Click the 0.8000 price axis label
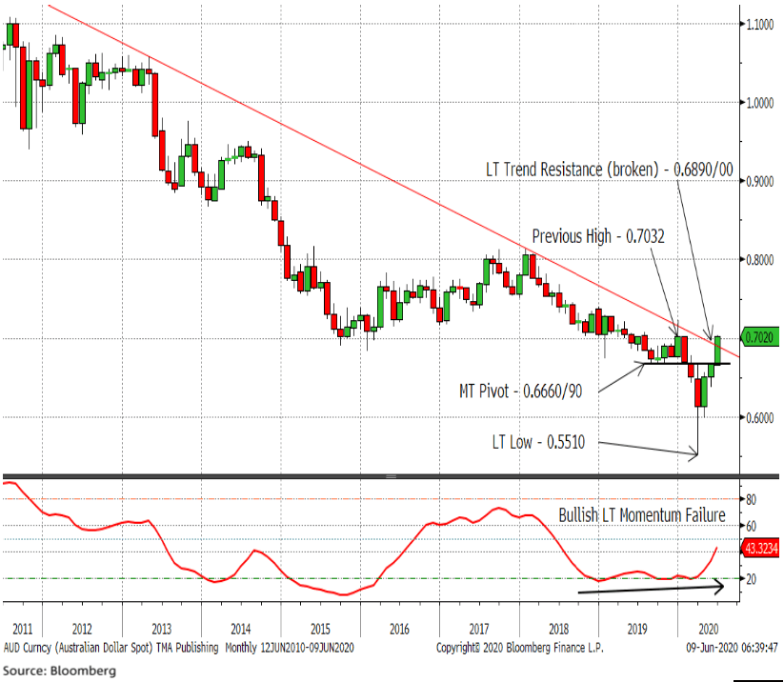784x682 pixels. coord(761,260)
